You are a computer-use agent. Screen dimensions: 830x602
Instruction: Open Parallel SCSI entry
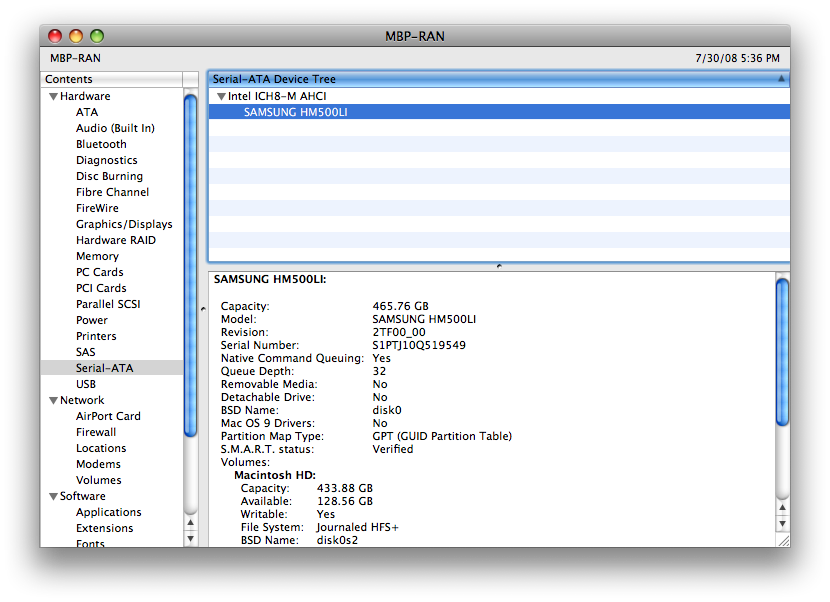coord(108,304)
